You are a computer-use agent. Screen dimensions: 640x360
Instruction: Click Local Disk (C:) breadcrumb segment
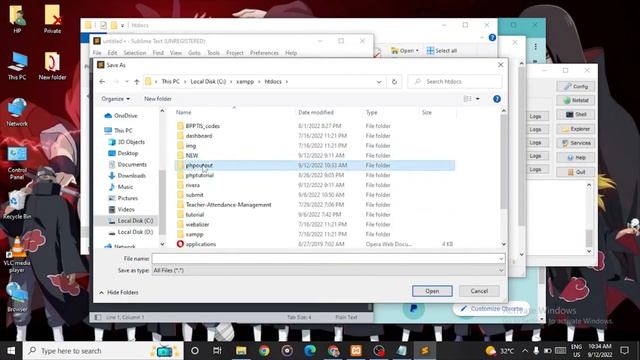[x=208, y=82]
